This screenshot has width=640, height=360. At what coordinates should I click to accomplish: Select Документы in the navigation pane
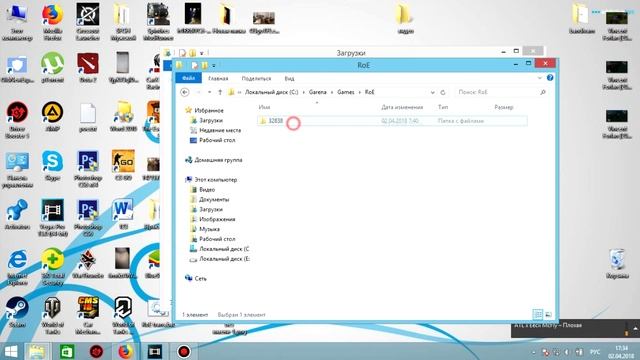click(214, 199)
